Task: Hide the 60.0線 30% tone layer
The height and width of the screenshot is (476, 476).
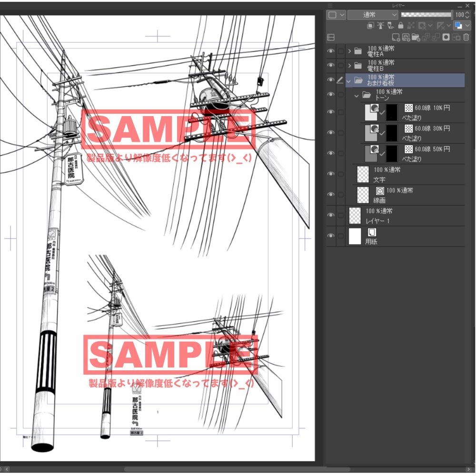Action: click(x=331, y=133)
